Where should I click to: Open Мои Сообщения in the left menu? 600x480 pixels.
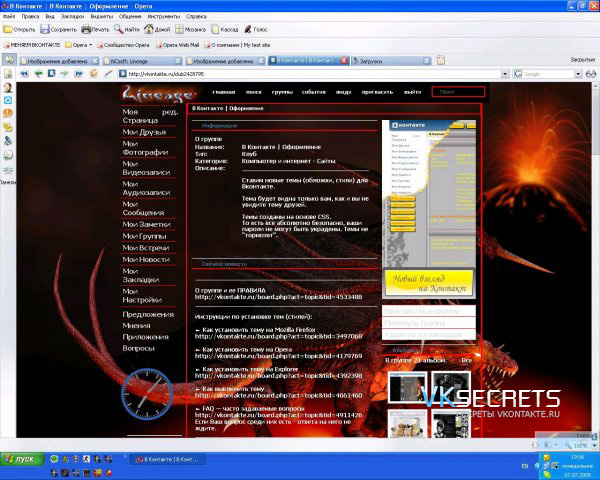(x=143, y=208)
